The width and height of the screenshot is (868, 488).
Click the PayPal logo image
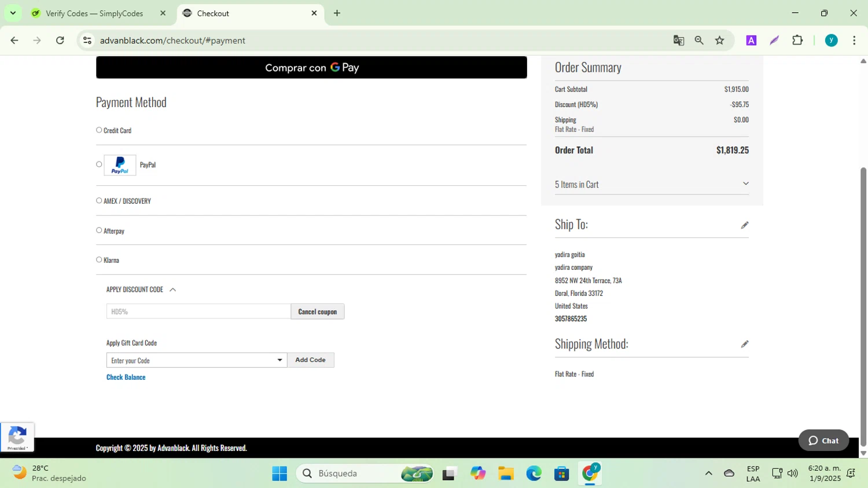(120, 165)
